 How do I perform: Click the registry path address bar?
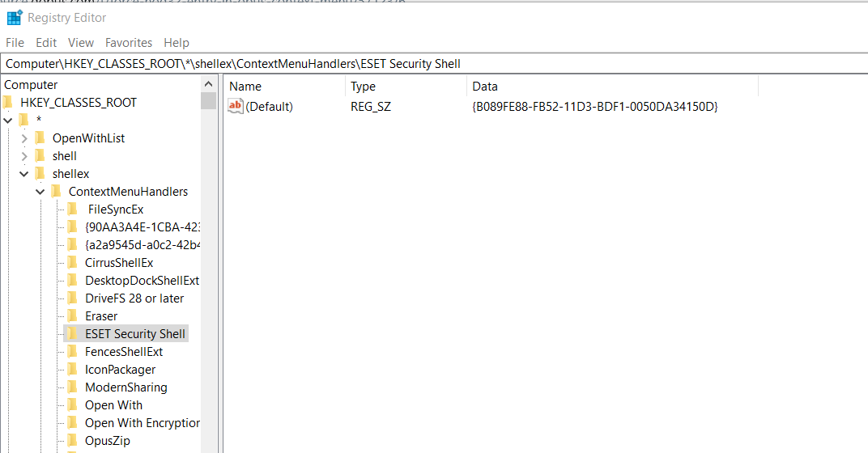[434, 64]
